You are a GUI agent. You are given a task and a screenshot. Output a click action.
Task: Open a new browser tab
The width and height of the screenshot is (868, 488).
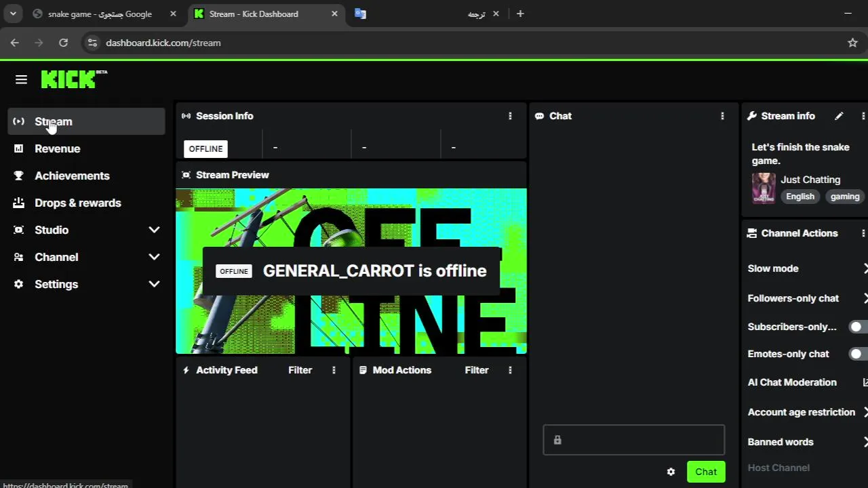pos(520,14)
